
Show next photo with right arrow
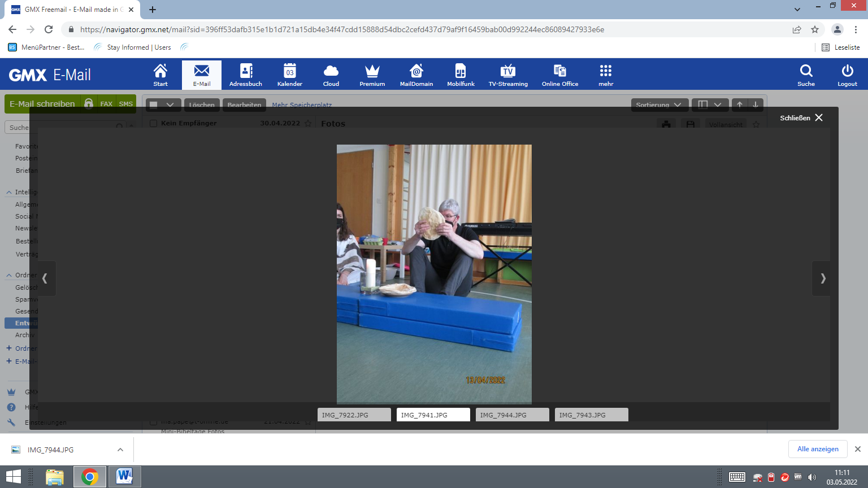point(822,278)
